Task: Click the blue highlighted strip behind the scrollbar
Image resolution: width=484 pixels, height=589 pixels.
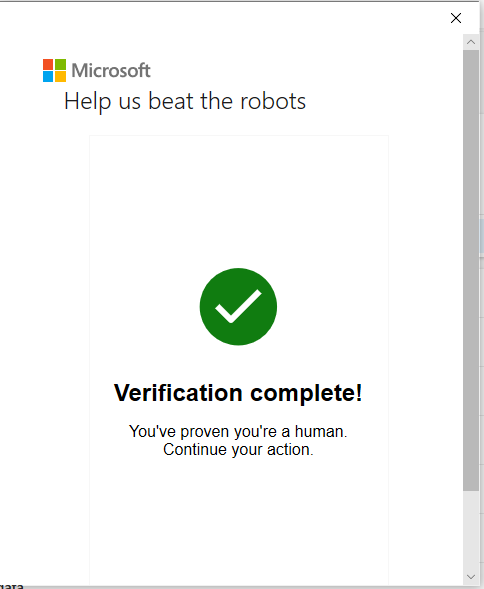Action: [482, 237]
